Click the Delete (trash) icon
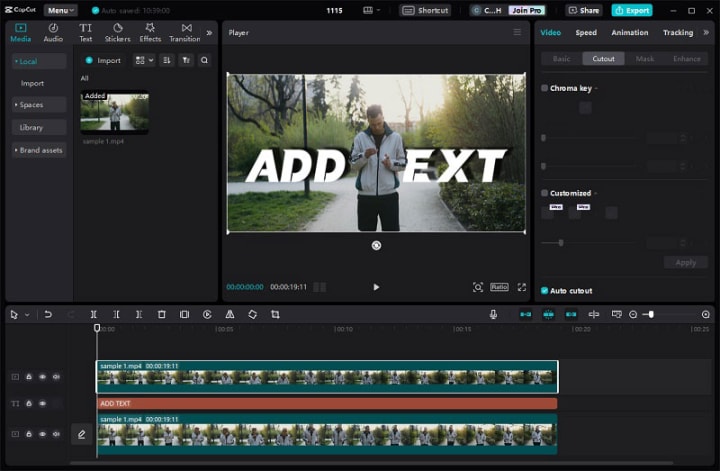720x471 pixels. point(161,314)
